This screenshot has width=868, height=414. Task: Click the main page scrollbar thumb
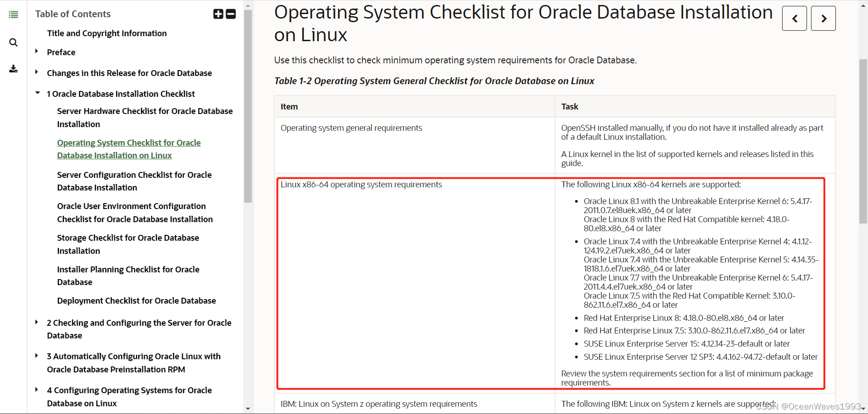point(863,141)
